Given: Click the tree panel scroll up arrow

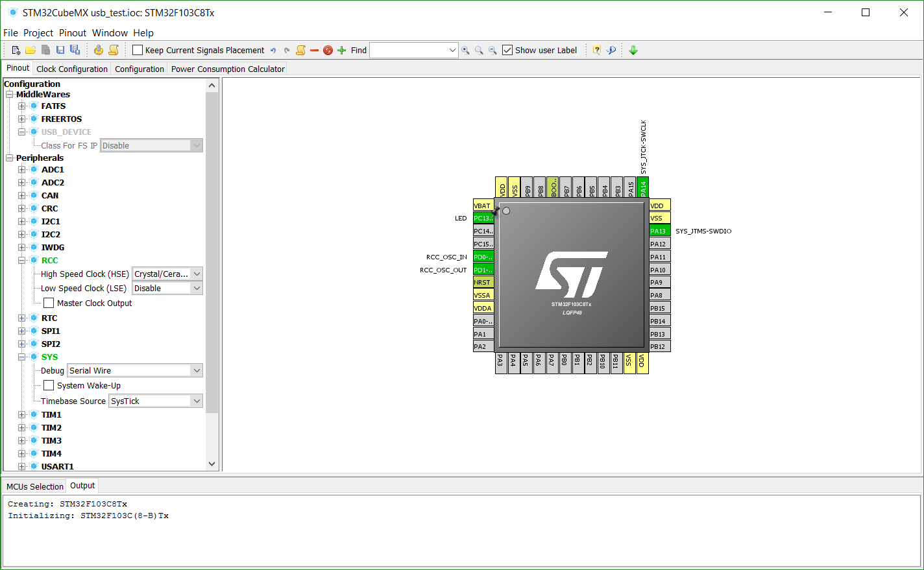Looking at the screenshot, I should tap(212, 85).
